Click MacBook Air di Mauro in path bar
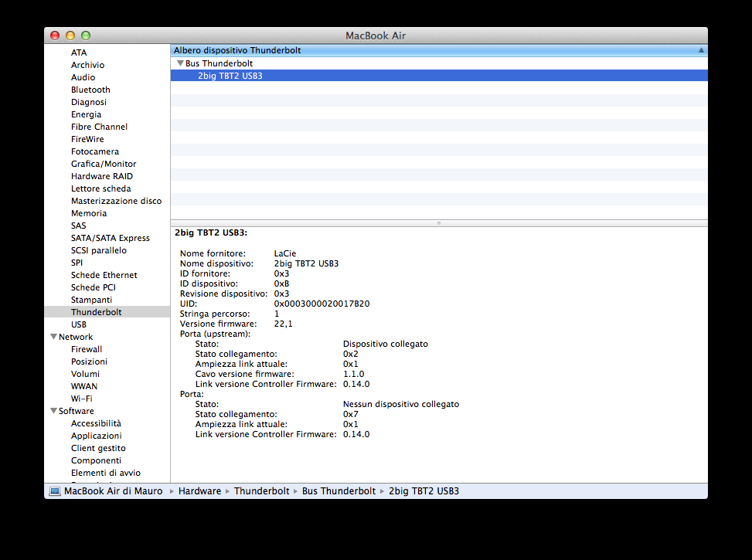 click(x=113, y=491)
